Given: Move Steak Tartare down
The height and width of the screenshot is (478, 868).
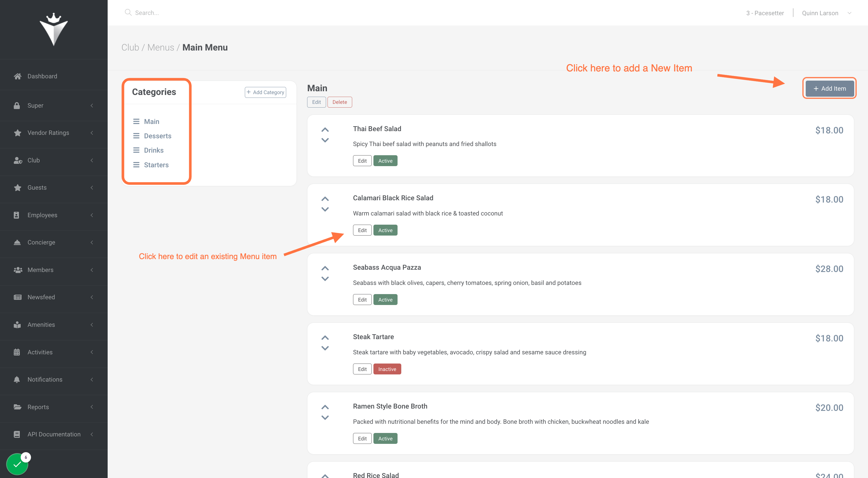Looking at the screenshot, I should pos(325,348).
